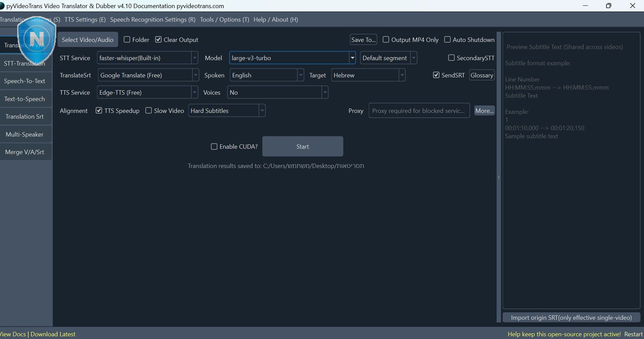The height and width of the screenshot is (339, 644).
Task: Switch to the Multi-Speaker tab
Action: tap(25, 134)
